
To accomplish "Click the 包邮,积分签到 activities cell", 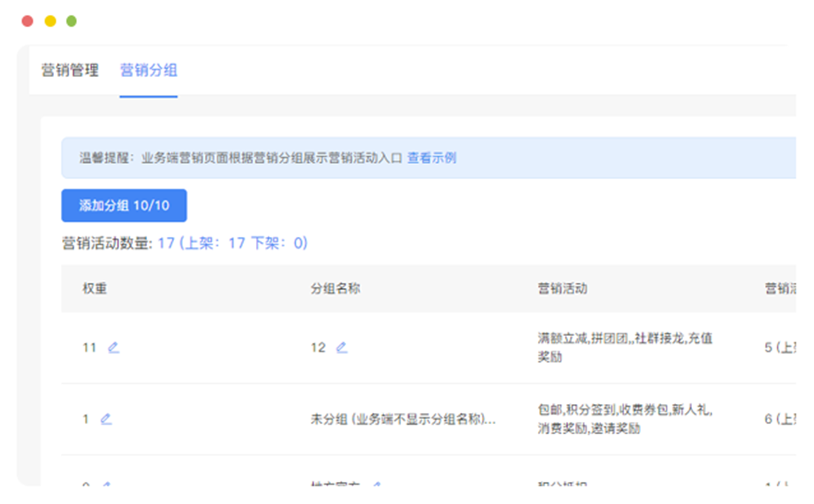I will click(625, 419).
